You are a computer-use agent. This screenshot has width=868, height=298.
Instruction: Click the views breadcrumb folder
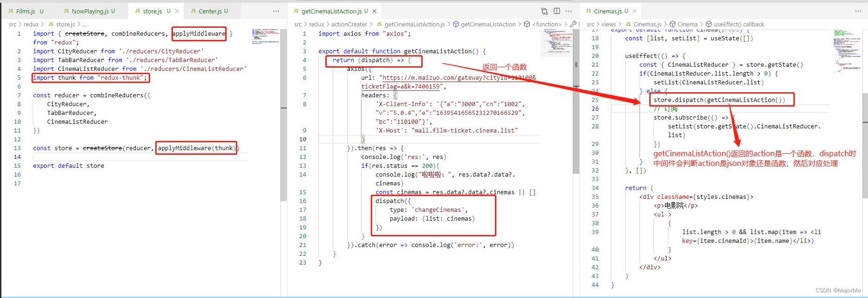pyautogui.click(x=608, y=25)
